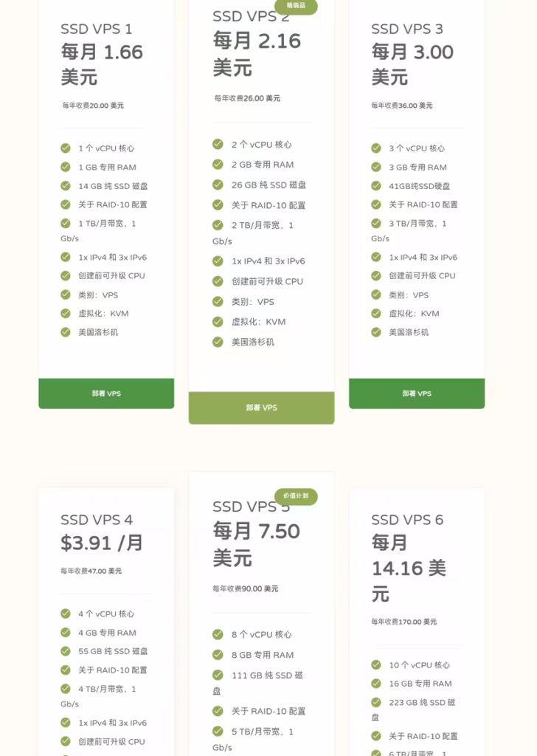Click the $3.91 /月 price text
Screen dimensions: 537x756
click(x=102, y=543)
